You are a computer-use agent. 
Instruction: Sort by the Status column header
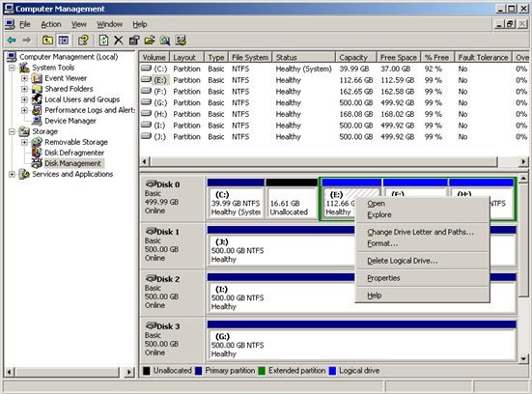pos(304,57)
